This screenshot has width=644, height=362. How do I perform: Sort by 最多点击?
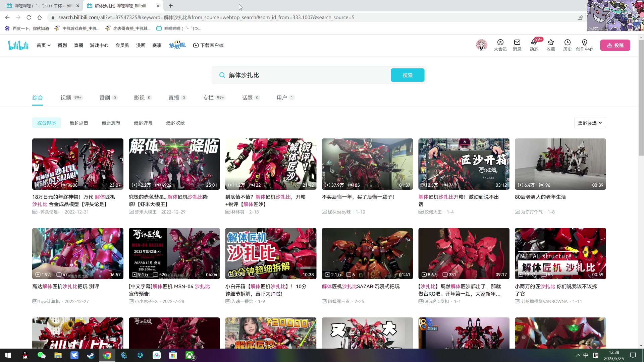[79, 123]
